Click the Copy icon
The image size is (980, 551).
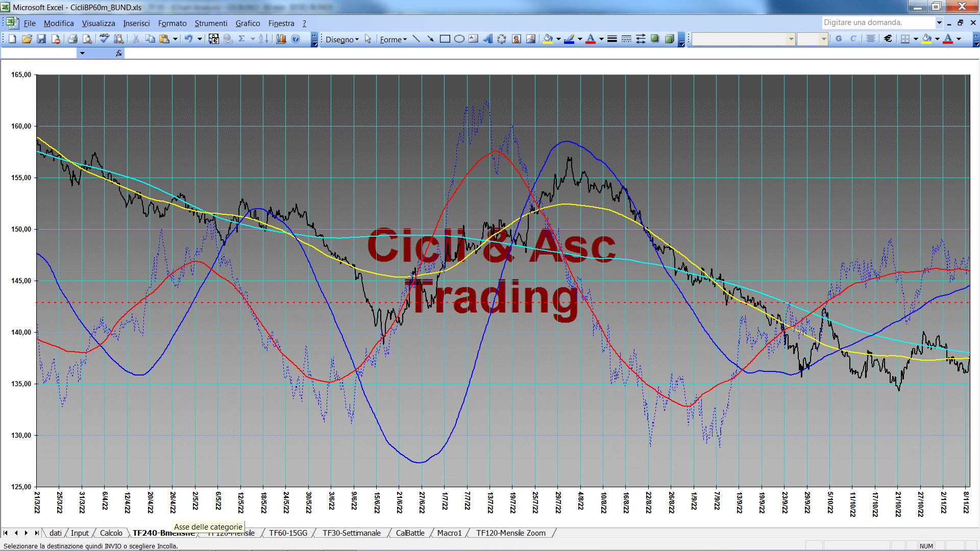pyautogui.click(x=150, y=39)
